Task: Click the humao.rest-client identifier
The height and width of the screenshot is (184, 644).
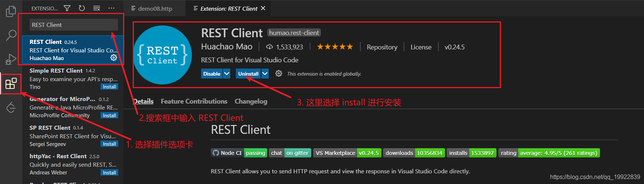Action: point(294,33)
